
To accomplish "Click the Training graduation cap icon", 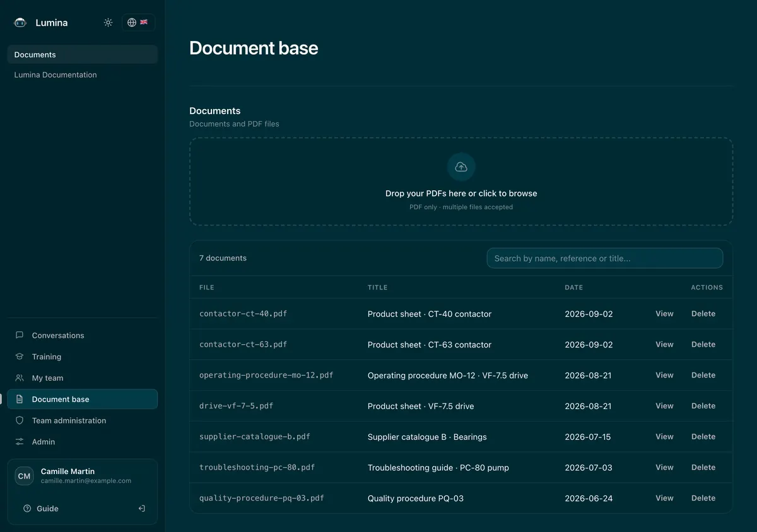I will (x=20, y=357).
